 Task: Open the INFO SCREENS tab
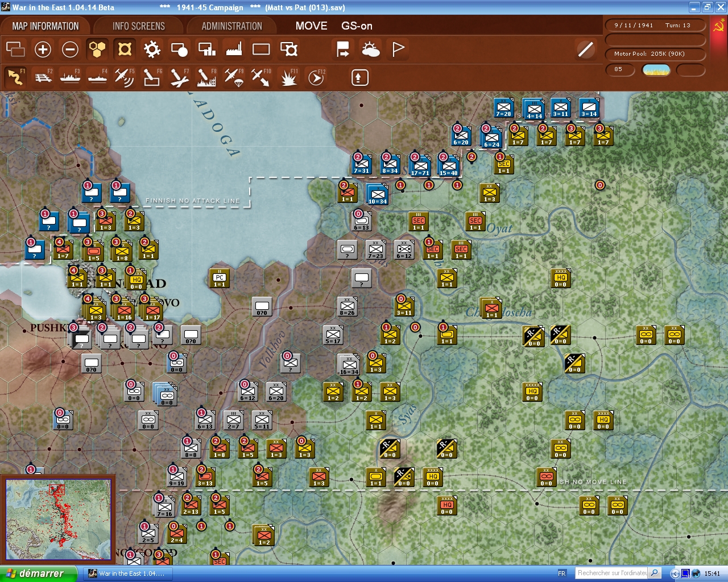pyautogui.click(x=139, y=26)
